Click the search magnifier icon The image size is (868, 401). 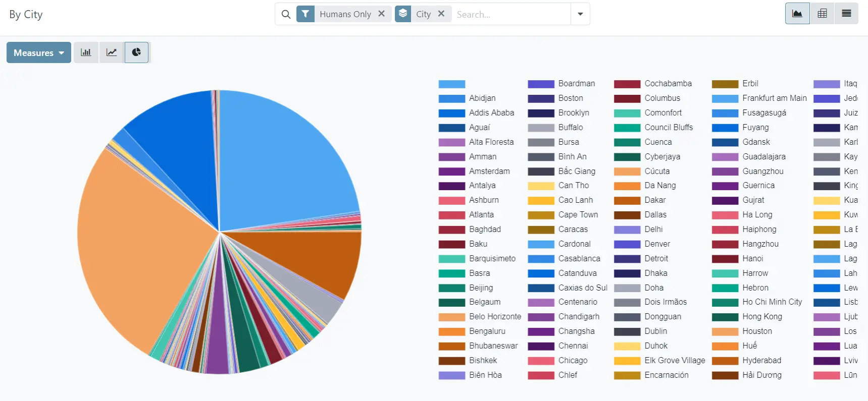pos(286,14)
